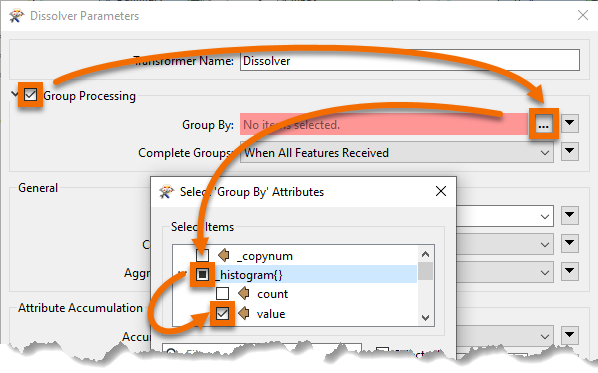
Task: Open the menu arrow beside Group By field
Action: [x=570, y=123]
